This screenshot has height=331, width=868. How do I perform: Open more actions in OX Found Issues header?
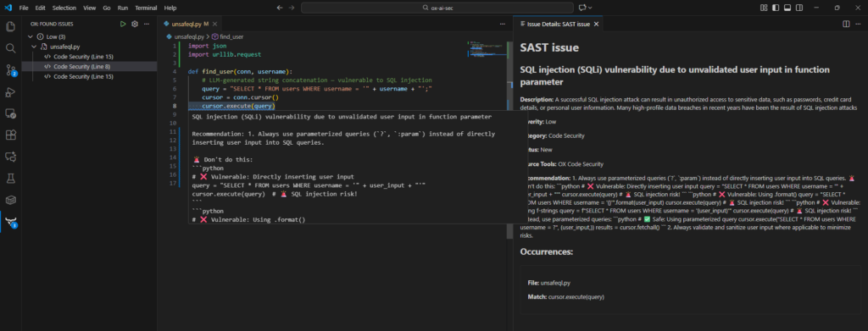pyautogui.click(x=146, y=24)
